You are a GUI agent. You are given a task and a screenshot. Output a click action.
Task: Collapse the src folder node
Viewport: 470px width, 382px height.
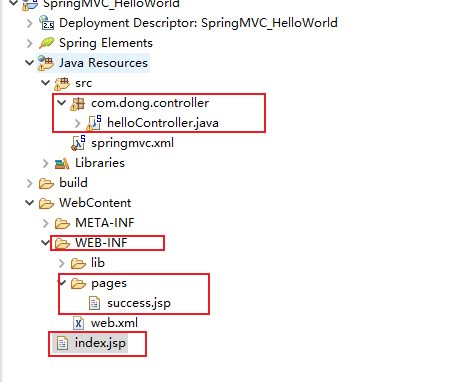pos(46,82)
